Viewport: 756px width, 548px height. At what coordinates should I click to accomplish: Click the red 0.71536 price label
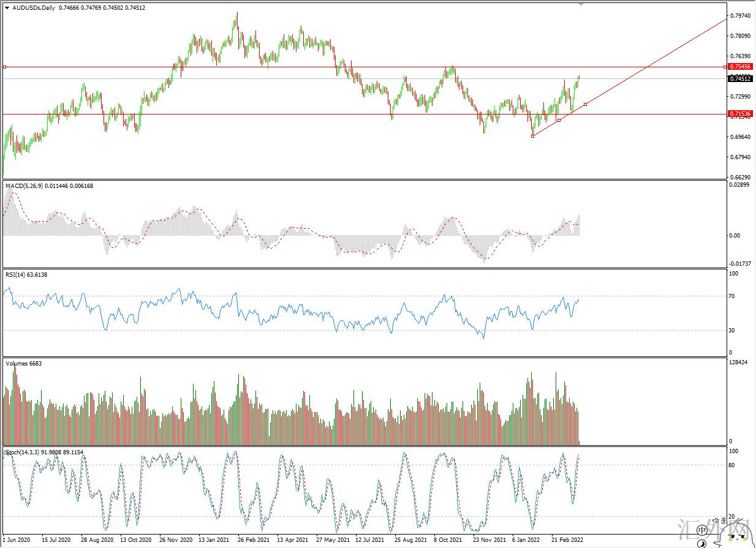point(740,114)
